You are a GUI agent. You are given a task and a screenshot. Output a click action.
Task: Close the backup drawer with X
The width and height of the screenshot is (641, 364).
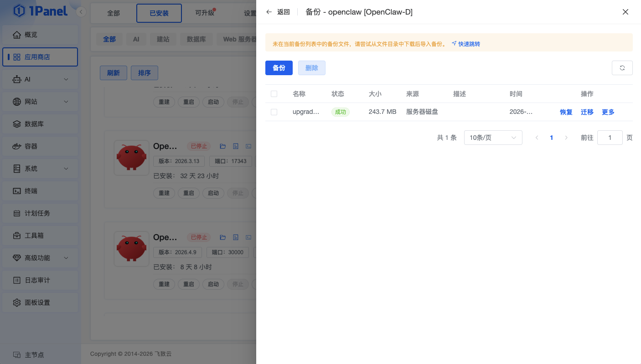tap(625, 12)
